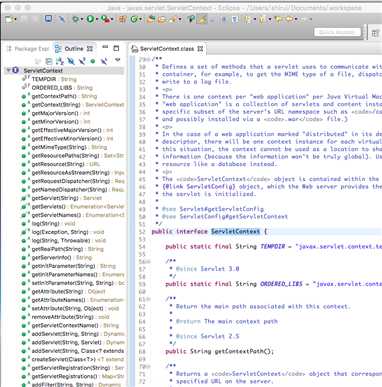Click the New Java Package icon
The image size is (382, 387).
pos(122,19)
